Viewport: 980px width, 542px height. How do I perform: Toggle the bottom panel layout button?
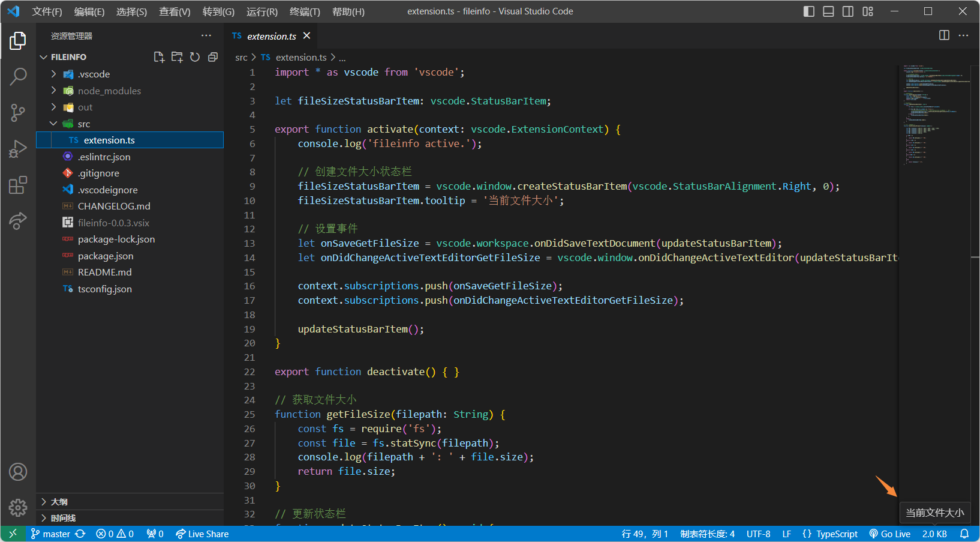(828, 11)
